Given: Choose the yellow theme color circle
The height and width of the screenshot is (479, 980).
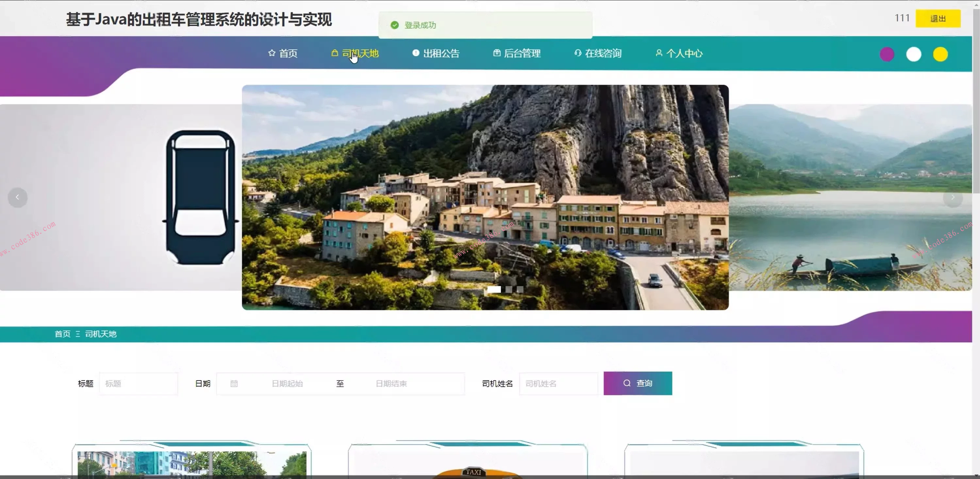Looking at the screenshot, I should click(940, 54).
